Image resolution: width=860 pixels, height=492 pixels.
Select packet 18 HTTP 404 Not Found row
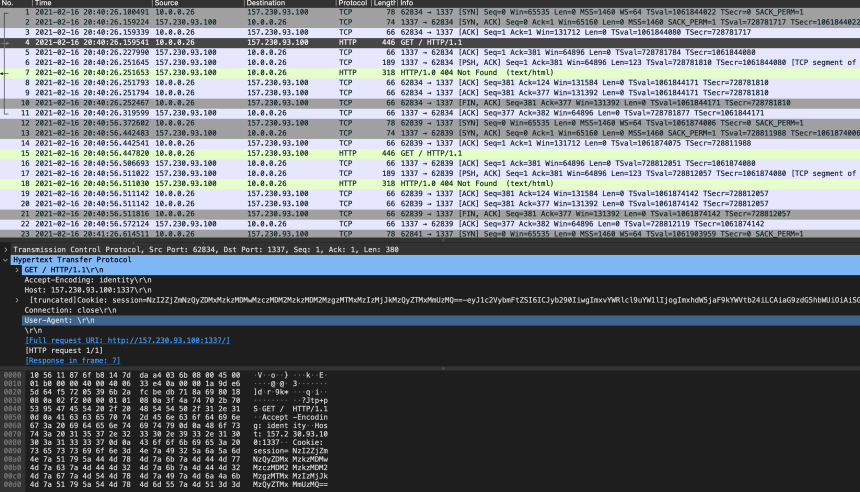coord(430,184)
